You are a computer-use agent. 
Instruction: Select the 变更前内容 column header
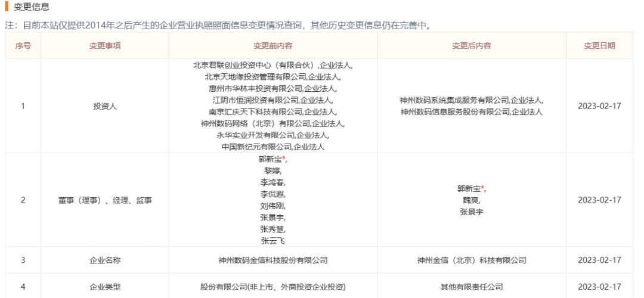pos(273,45)
